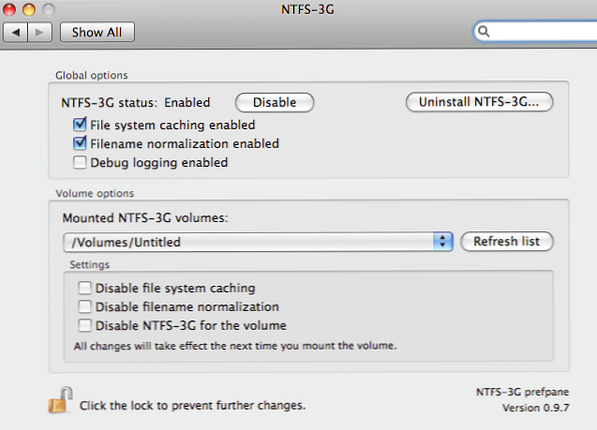Click the back navigation arrow
597x430 pixels.
(16, 32)
